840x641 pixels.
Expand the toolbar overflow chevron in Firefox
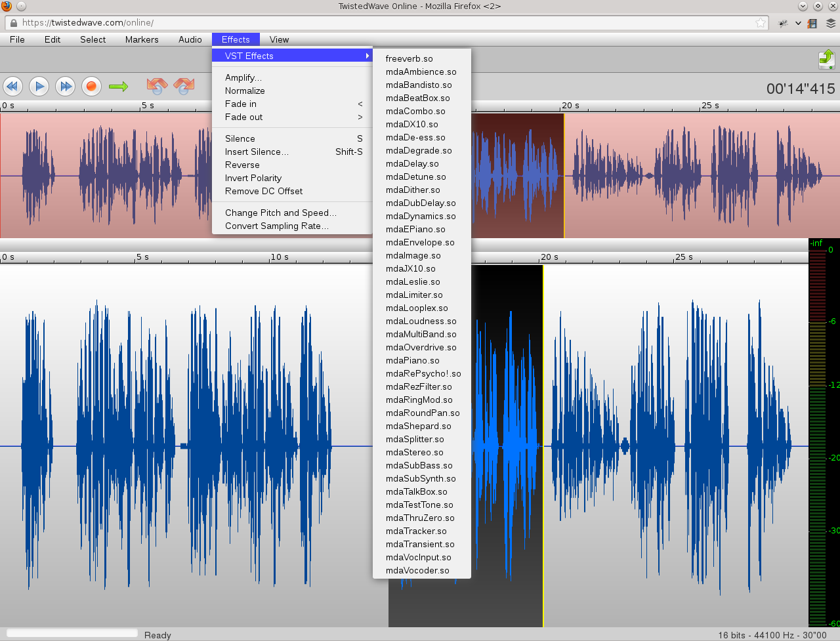click(x=798, y=23)
